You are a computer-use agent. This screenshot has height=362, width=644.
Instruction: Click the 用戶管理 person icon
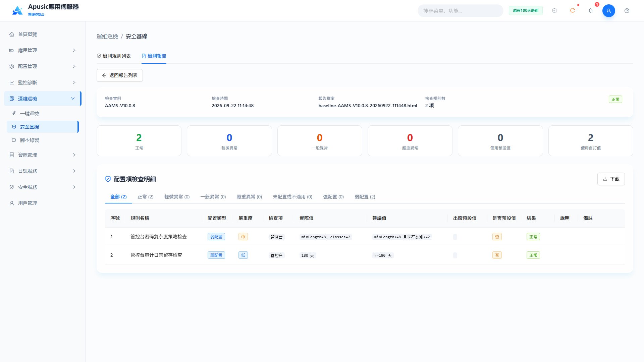[x=12, y=203]
